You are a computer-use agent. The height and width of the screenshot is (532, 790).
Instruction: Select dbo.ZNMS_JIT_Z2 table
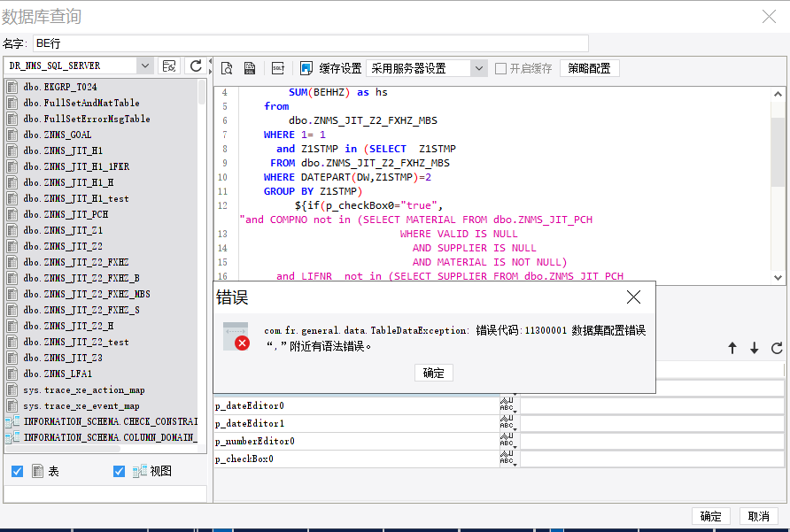[x=63, y=246]
